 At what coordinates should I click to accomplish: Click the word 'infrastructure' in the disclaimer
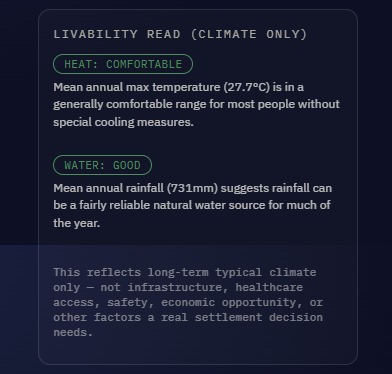click(177, 287)
